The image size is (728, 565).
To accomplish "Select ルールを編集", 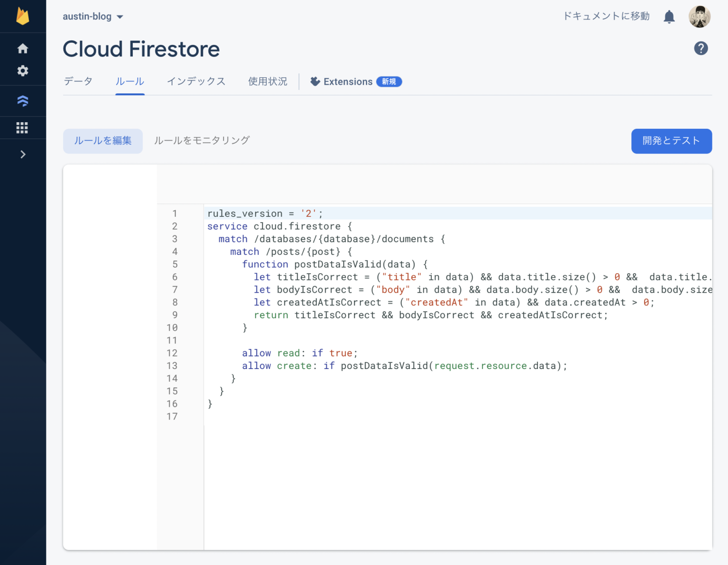I will (102, 141).
